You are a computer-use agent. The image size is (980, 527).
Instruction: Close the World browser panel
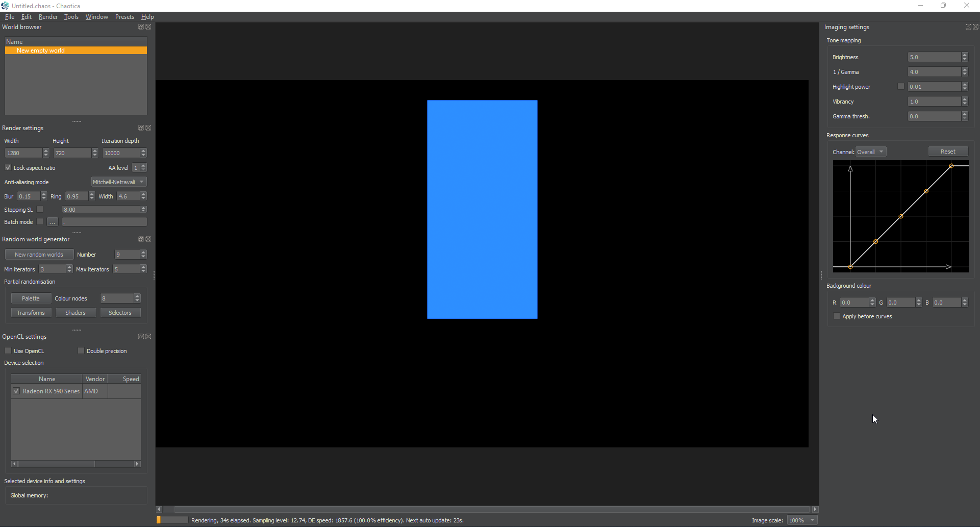148,27
